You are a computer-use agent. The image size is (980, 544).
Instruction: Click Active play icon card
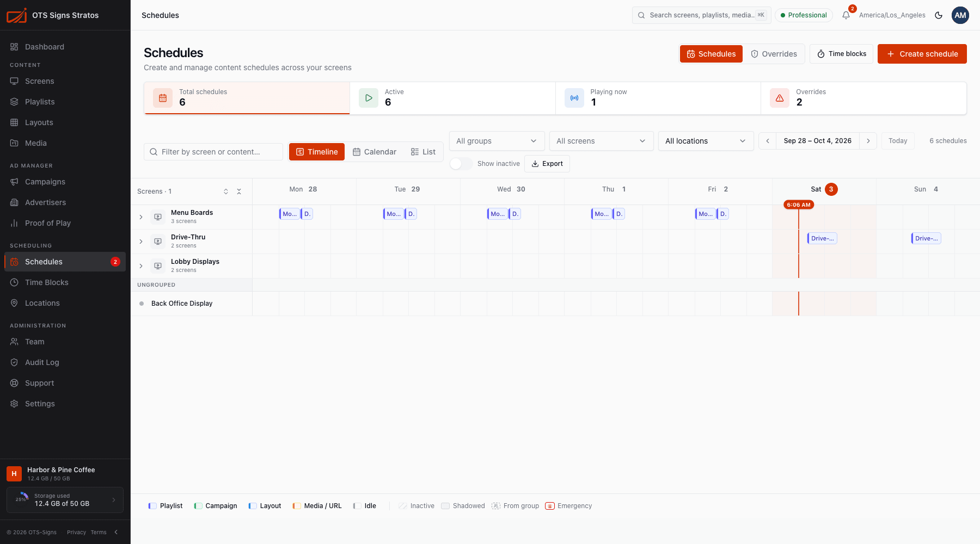[369, 98]
